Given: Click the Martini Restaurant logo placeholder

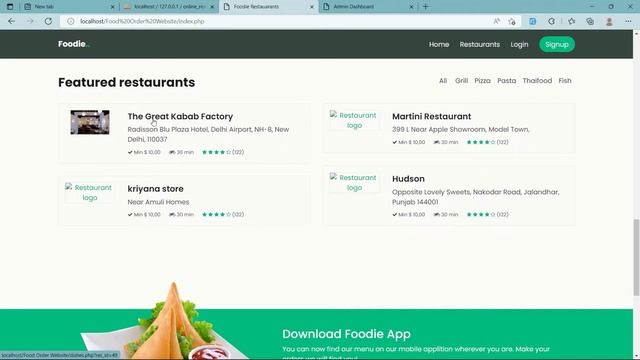Looking at the screenshot, I should pos(354,120).
